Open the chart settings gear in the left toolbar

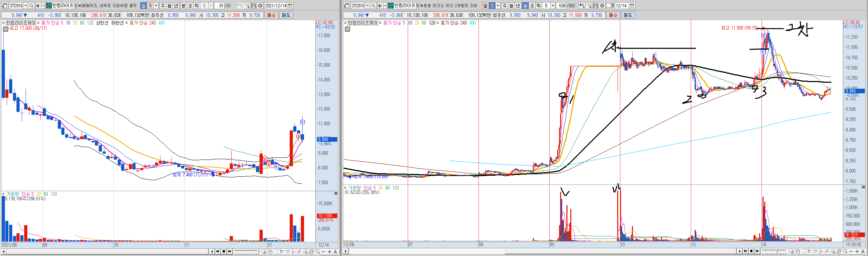coord(260,6)
